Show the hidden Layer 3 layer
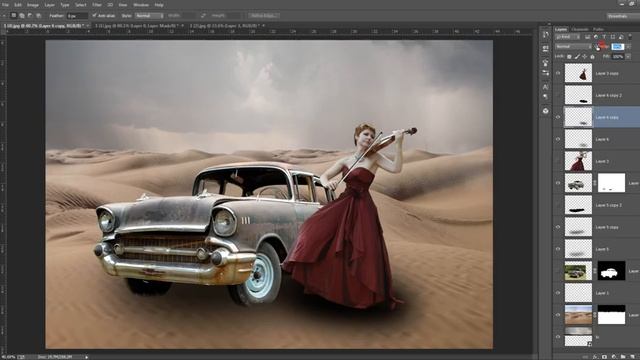Screen dimensions: 640x360 tap(558, 161)
